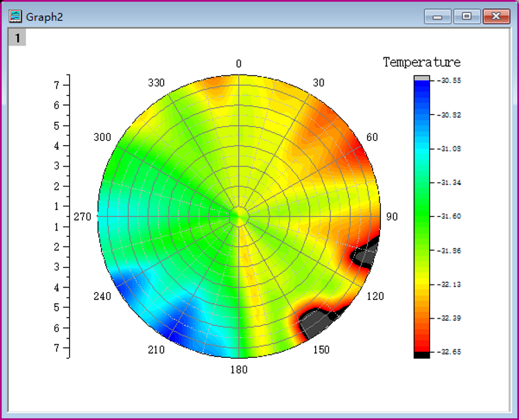Click the center of the polar contour plot

click(238, 216)
